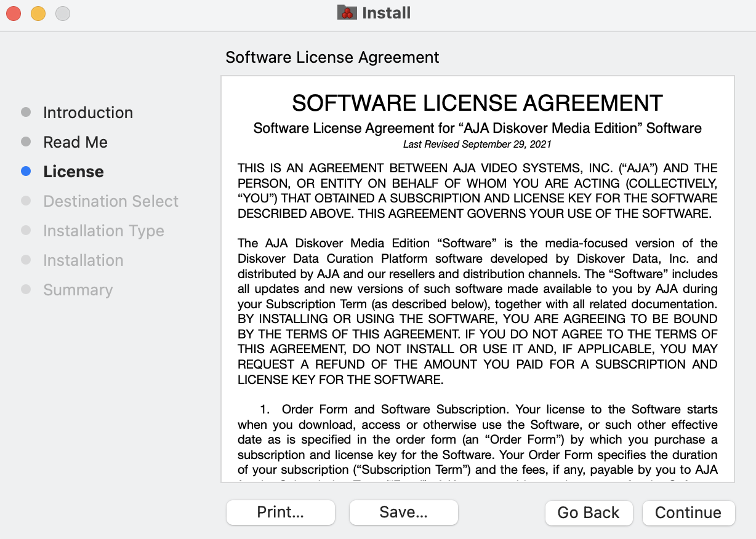Click the gray bullet beside Introduction

click(26, 113)
